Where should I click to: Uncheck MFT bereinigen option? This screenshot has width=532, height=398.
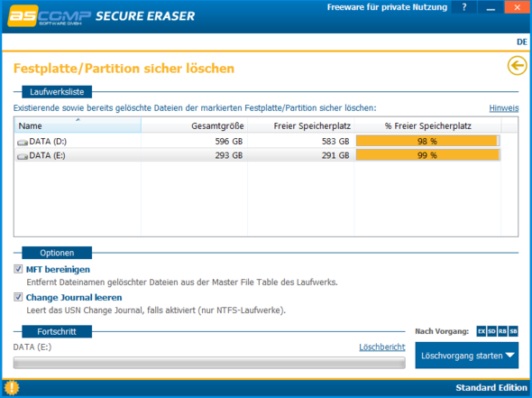coord(18,269)
